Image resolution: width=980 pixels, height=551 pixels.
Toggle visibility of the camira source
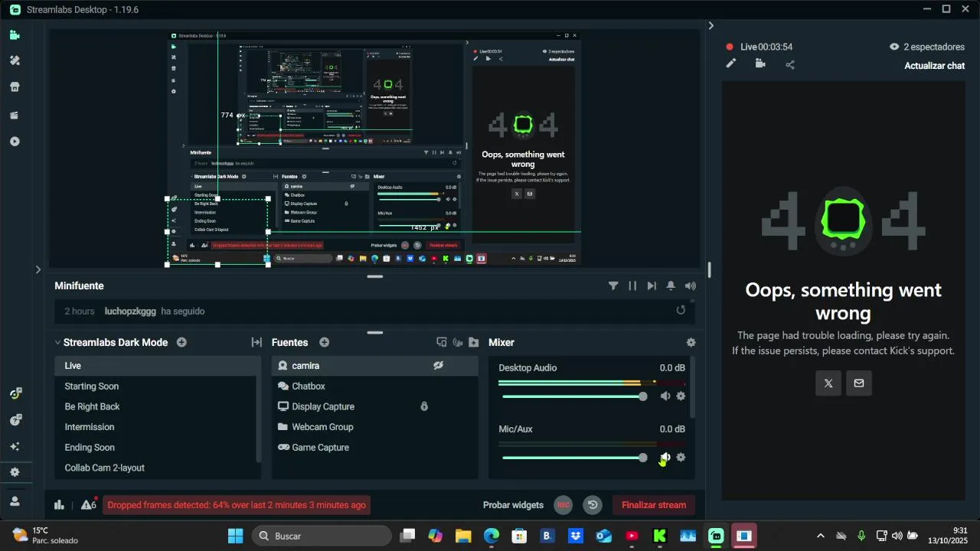pos(438,366)
